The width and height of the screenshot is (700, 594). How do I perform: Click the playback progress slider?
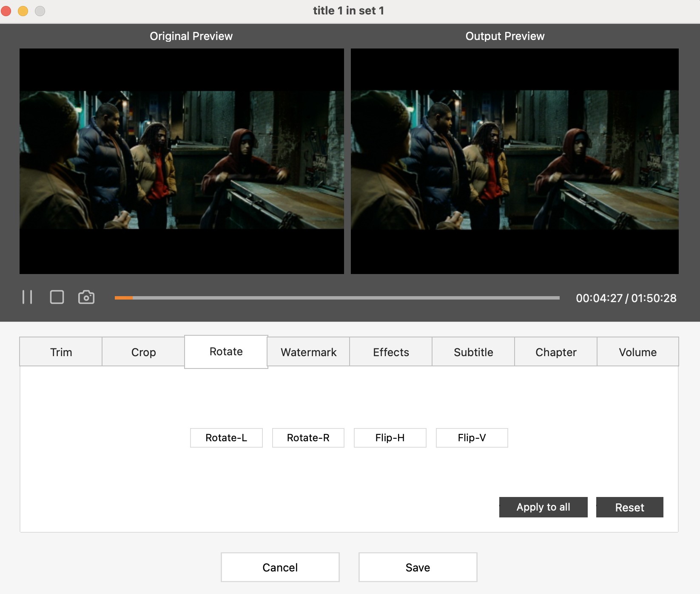coord(337,298)
